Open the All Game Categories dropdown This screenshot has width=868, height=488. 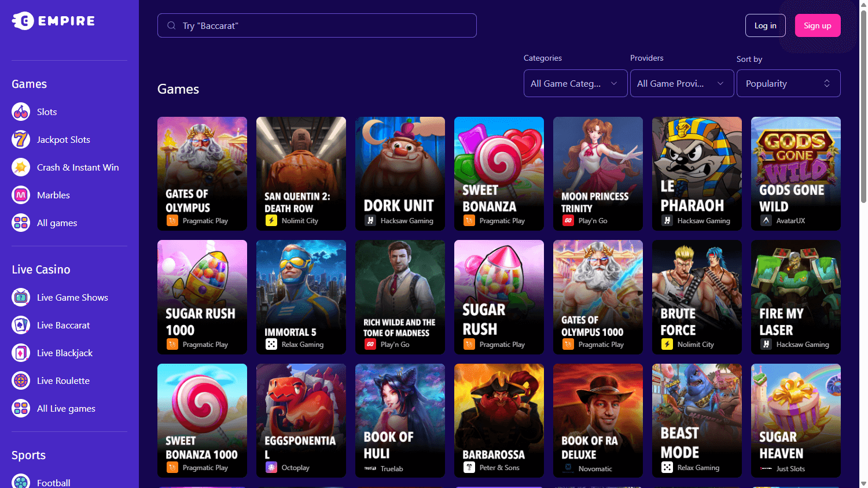click(576, 83)
